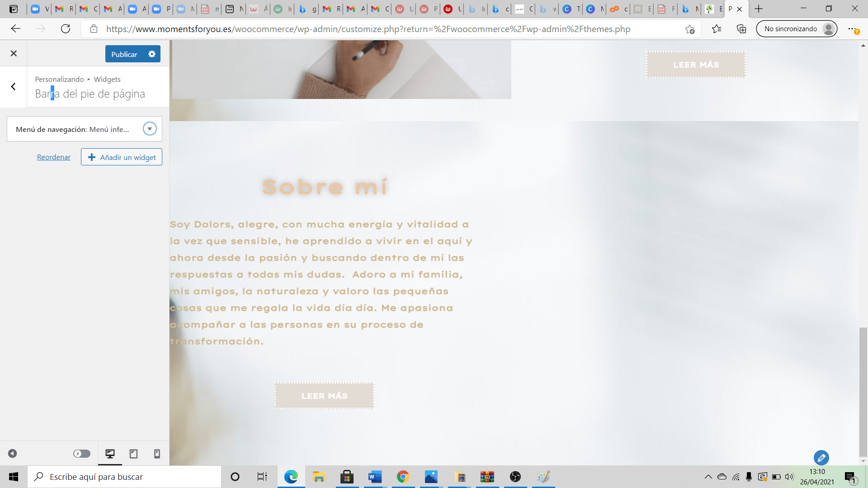This screenshot has width=868, height=488.
Task: Click the Publicar button
Action: point(124,54)
